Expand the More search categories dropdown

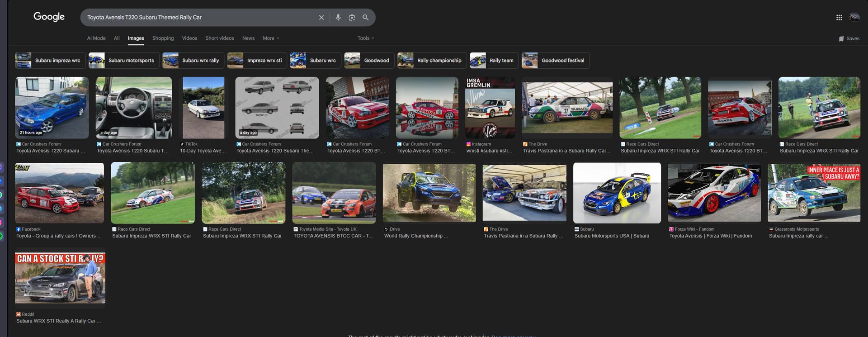click(271, 38)
